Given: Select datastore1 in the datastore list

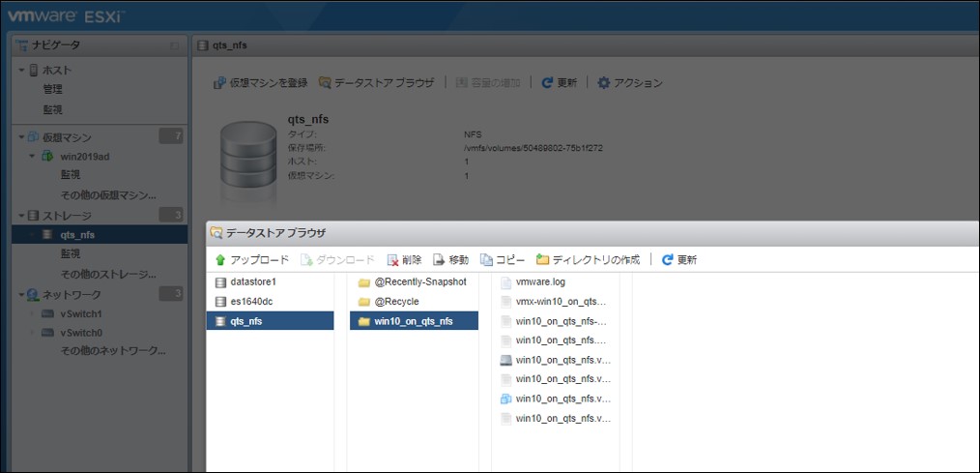Looking at the screenshot, I should pos(252,282).
